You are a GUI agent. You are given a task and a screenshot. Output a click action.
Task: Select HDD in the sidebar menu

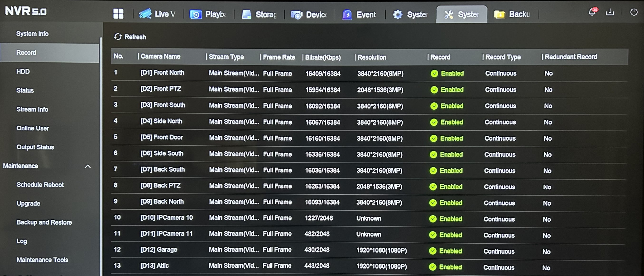pos(23,72)
